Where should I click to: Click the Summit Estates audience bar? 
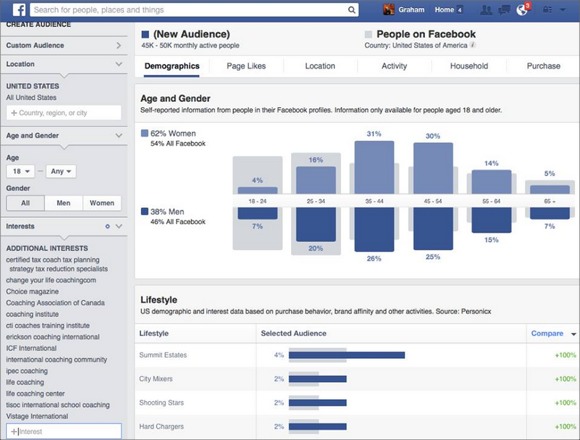[x=347, y=355]
